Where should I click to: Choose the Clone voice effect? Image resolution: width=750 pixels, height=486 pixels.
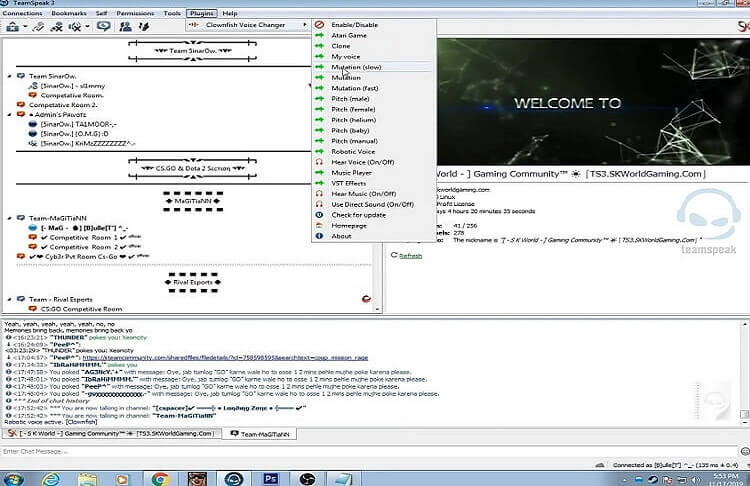[x=373, y=46]
